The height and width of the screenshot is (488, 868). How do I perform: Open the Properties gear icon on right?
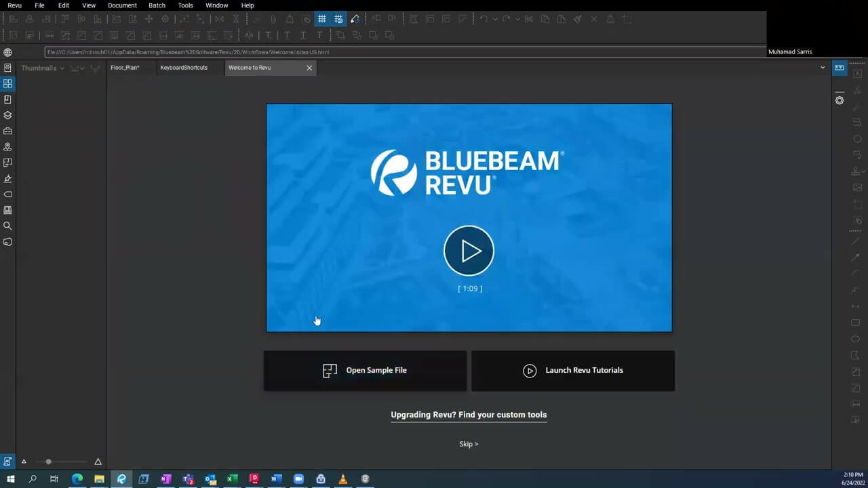pos(840,100)
